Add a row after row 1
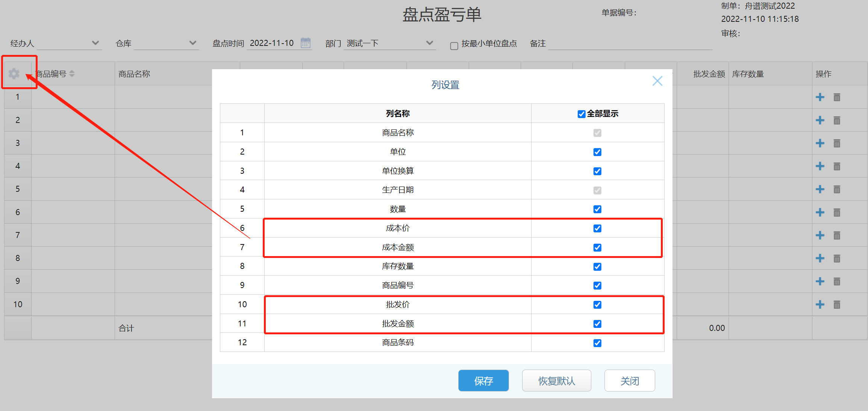Image resolution: width=868 pixels, height=411 pixels. [x=820, y=97]
